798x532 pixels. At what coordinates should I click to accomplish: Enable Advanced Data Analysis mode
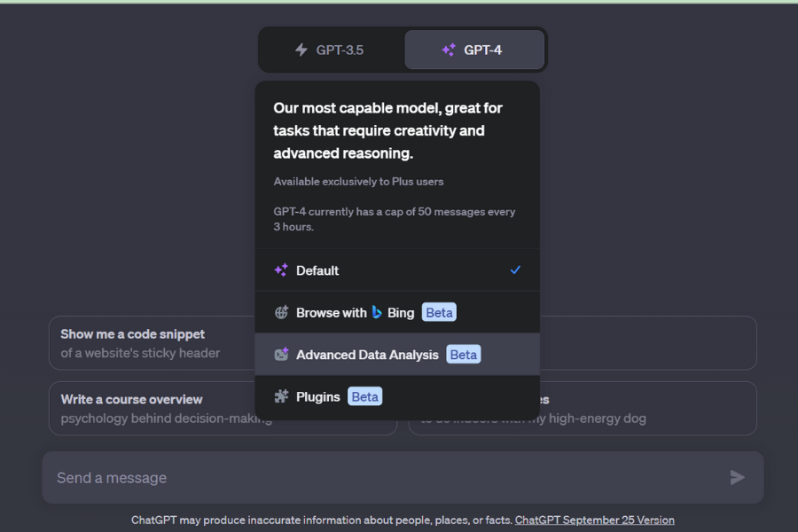coord(397,355)
